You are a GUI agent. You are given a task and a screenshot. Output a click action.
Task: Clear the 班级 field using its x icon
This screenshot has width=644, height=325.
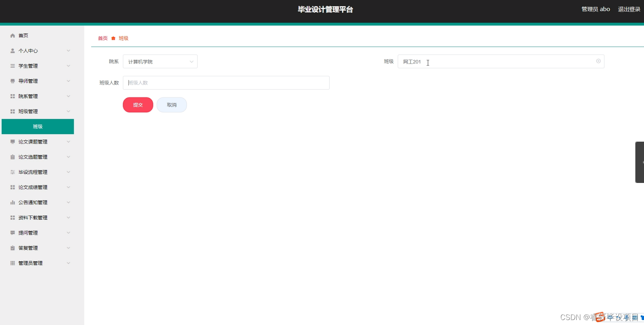click(598, 61)
